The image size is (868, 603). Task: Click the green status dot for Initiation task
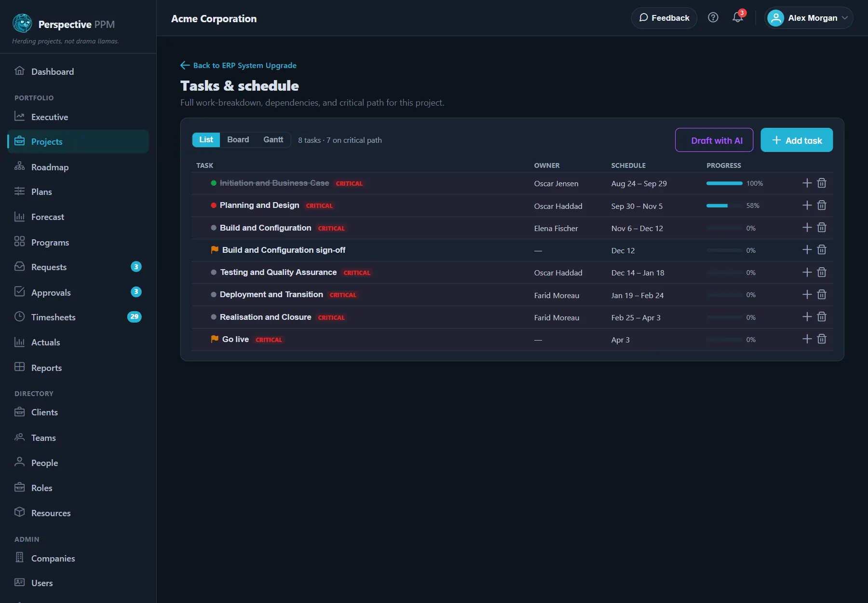coord(214,183)
